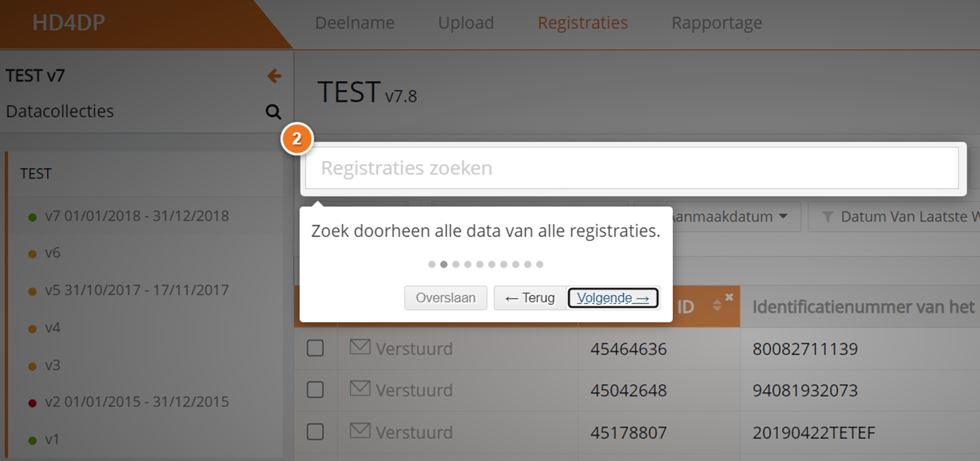Skip the tour with Overslaan

pos(445,298)
